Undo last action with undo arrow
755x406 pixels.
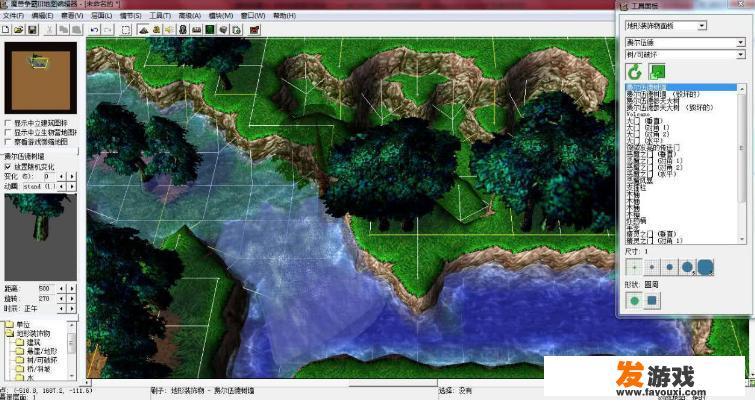click(x=94, y=30)
